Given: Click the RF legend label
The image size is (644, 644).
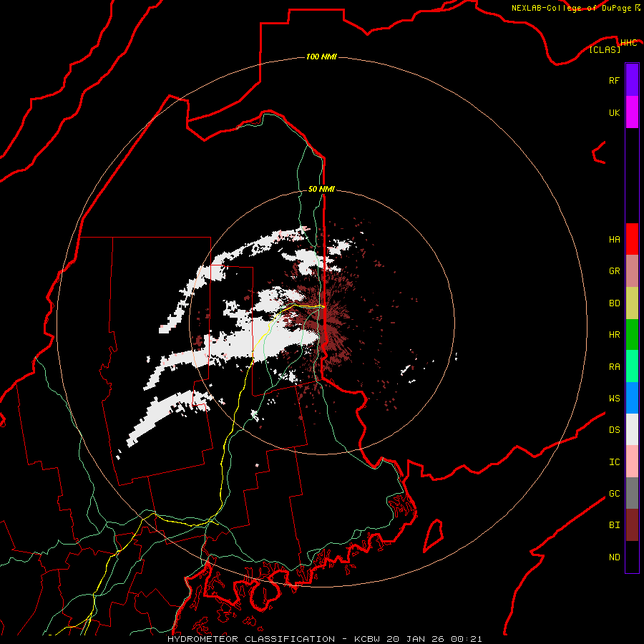Looking at the screenshot, I should pyautogui.click(x=614, y=80).
